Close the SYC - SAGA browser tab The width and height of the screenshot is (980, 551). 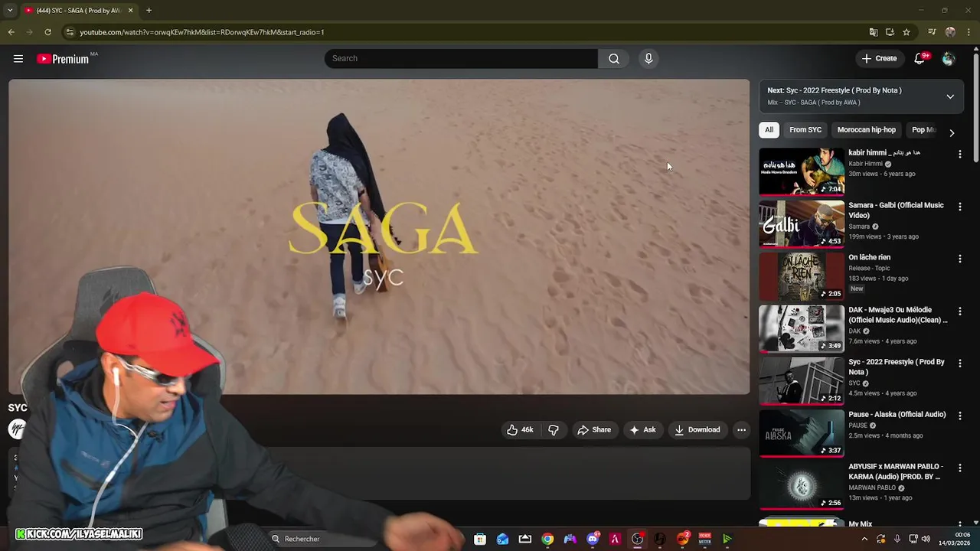[x=130, y=10]
